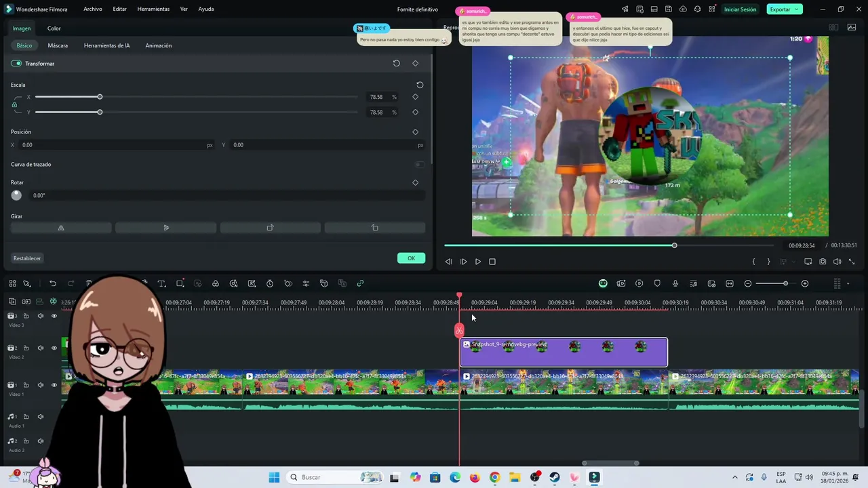Open the Ayuda menu
Viewport: 868px width, 488px height.
point(206,9)
